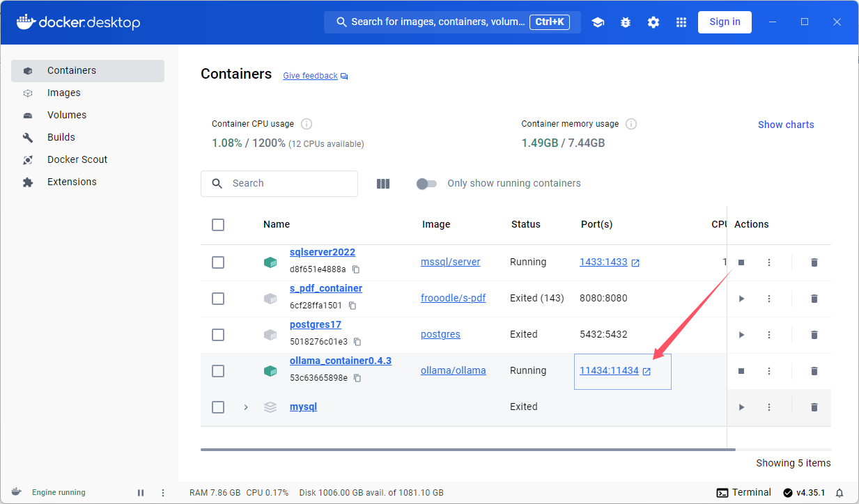Viewport: 859px width, 504px height.
Task: Open Docker Scout in sidebar
Action: point(88,160)
